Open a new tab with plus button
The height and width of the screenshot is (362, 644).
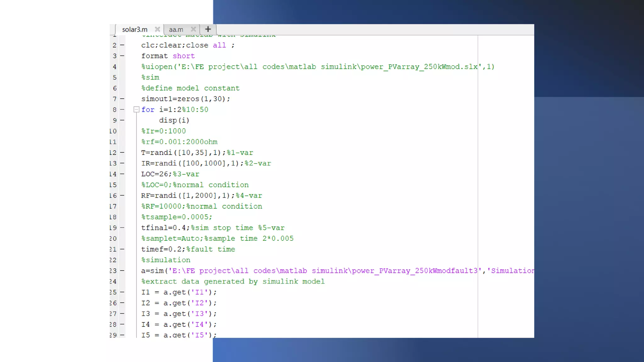click(208, 29)
